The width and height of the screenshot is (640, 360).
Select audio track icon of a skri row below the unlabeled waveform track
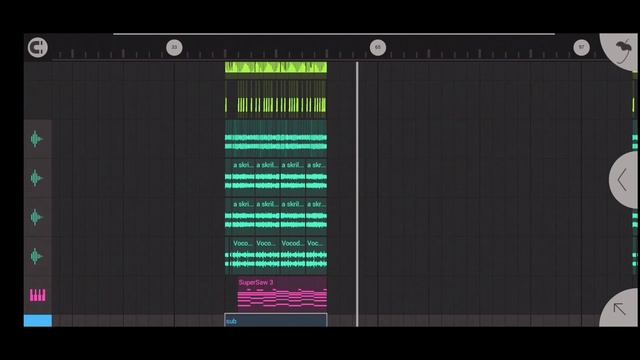(x=36, y=178)
